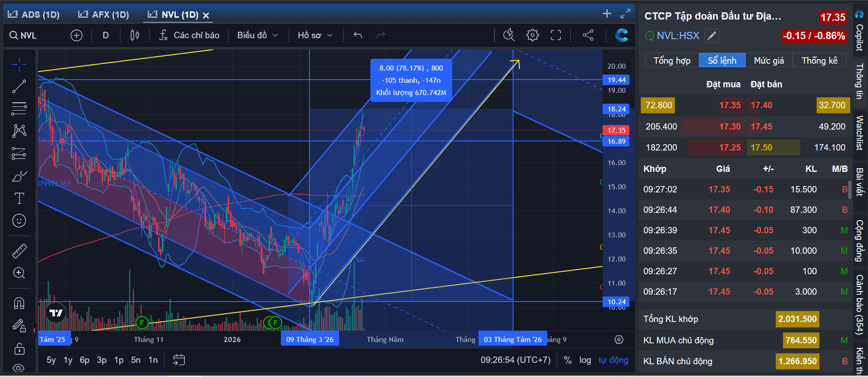Enter fullscreen chart mode
This screenshot has width=868, height=377.
click(x=556, y=35)
